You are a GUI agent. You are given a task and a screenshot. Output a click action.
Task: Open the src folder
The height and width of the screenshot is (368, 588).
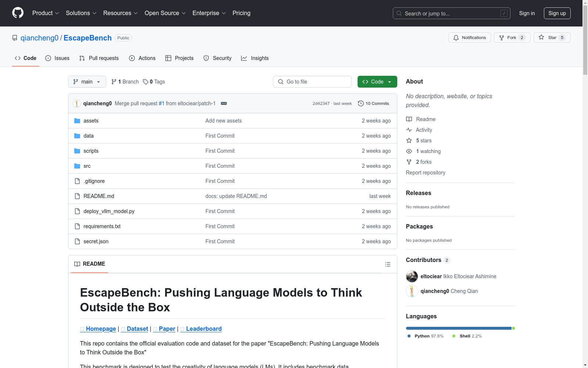point(87,166)
